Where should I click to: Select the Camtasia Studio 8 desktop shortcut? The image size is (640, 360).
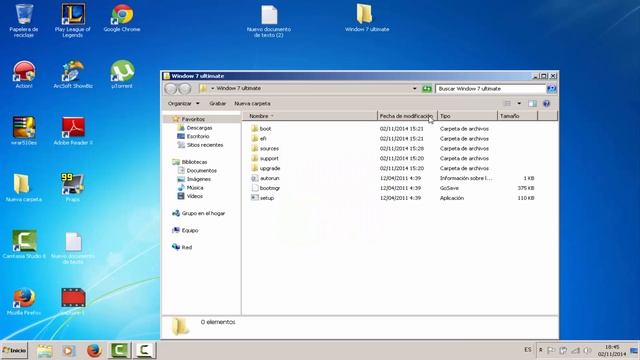(x=24, y=244)
